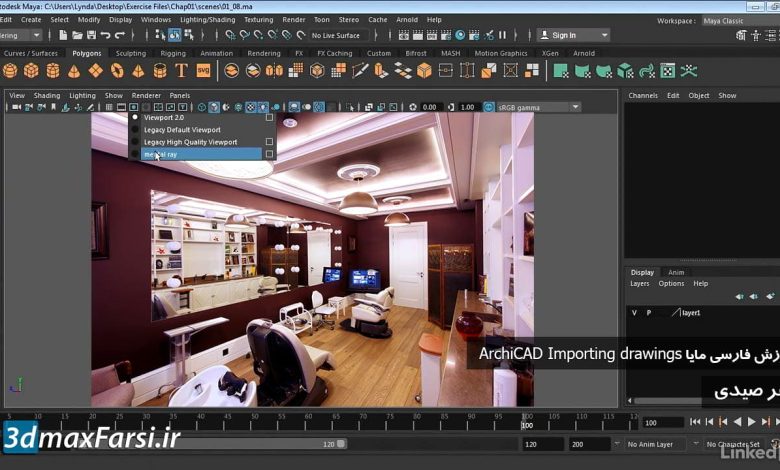
Task: Click the undo arrow icon
Action: pyautogui.click(x=105, y=35)
